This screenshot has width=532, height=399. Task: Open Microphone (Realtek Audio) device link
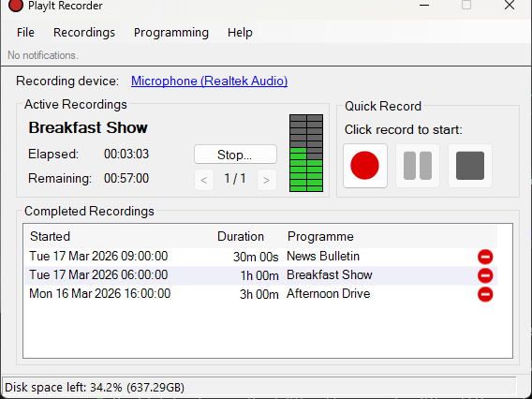(210, 81)
